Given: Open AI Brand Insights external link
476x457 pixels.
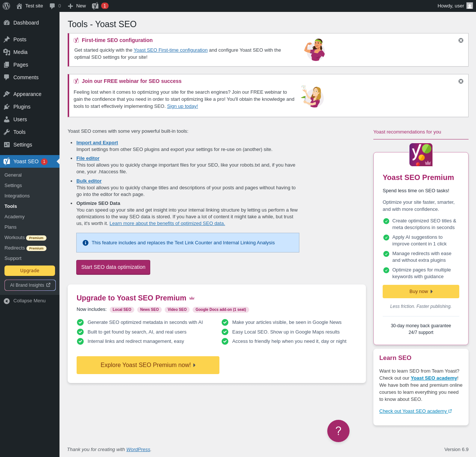Looking at the screenshot, I should point(30,285).
